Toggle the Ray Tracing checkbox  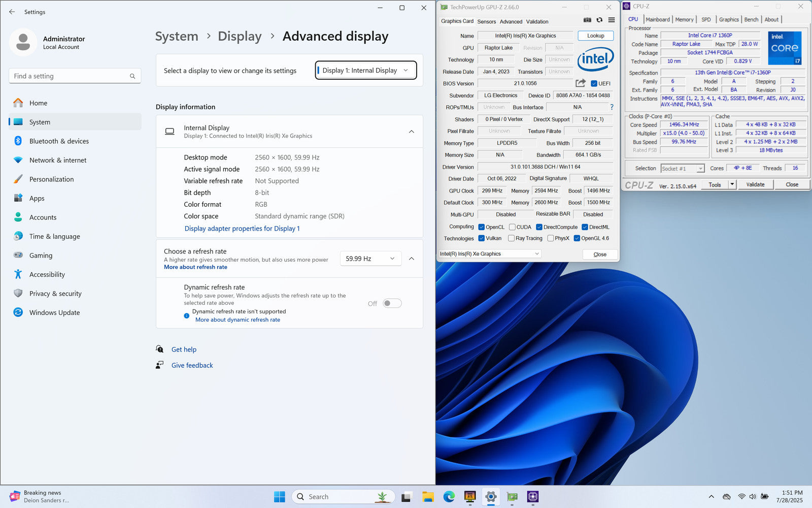point(512,238)
